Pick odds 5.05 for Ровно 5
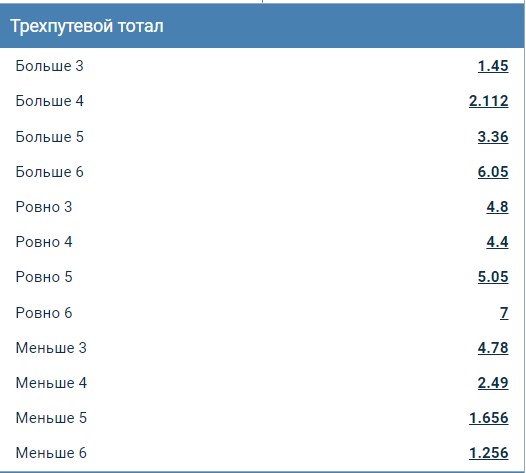Viewport: 526px width, 473px height. (493, 277)
